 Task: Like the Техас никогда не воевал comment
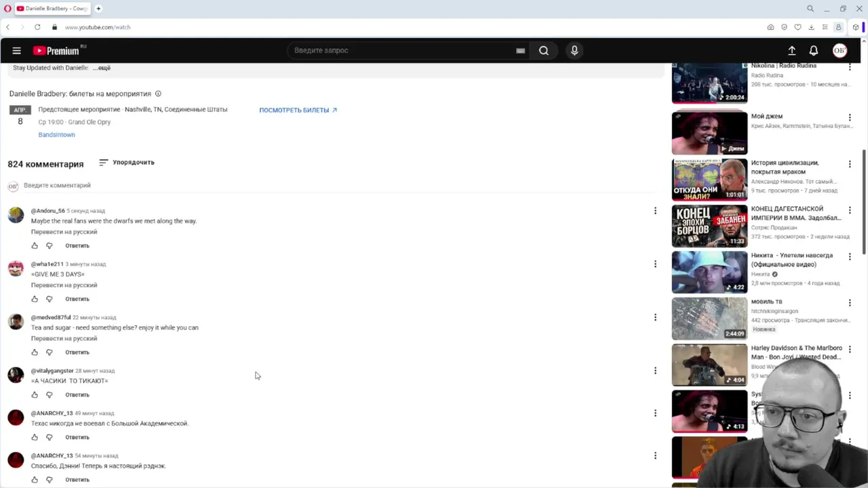coord(35,437)
